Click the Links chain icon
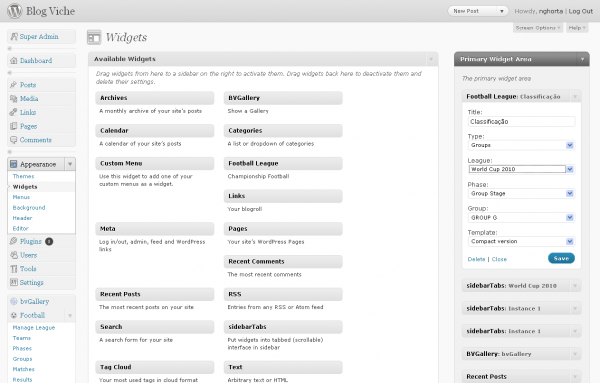 pos(14,112)
